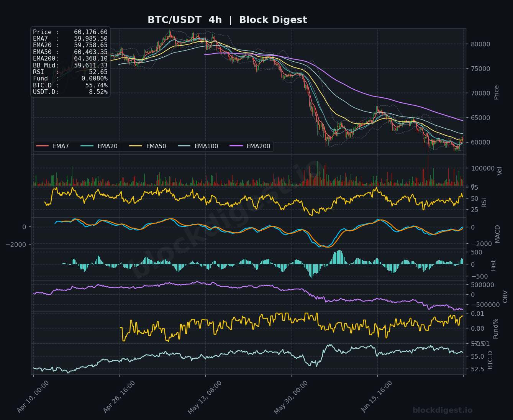Click the May 30, 00:00 date label
Image resolution: width=513 pixels, height=420 pixels.
coord(291,396)
